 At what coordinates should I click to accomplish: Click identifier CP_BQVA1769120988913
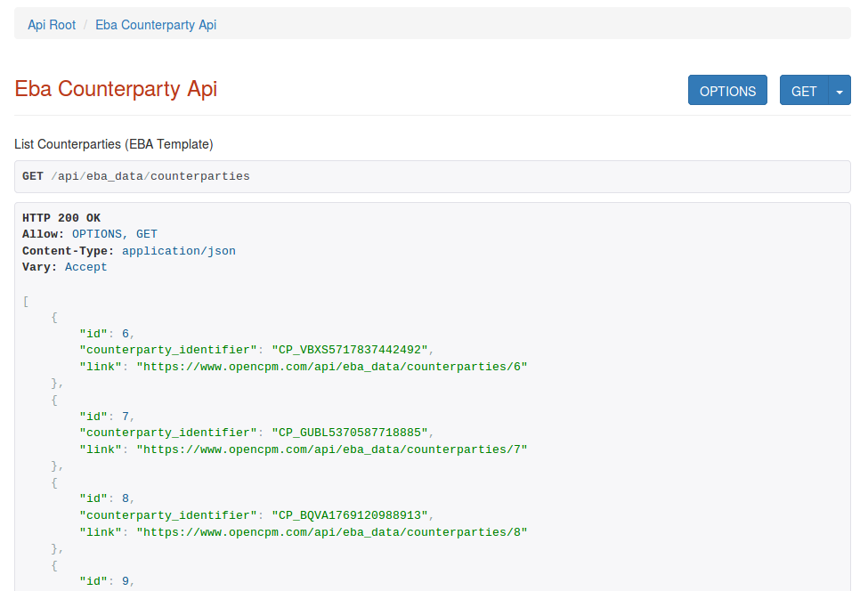click(351, 515)
